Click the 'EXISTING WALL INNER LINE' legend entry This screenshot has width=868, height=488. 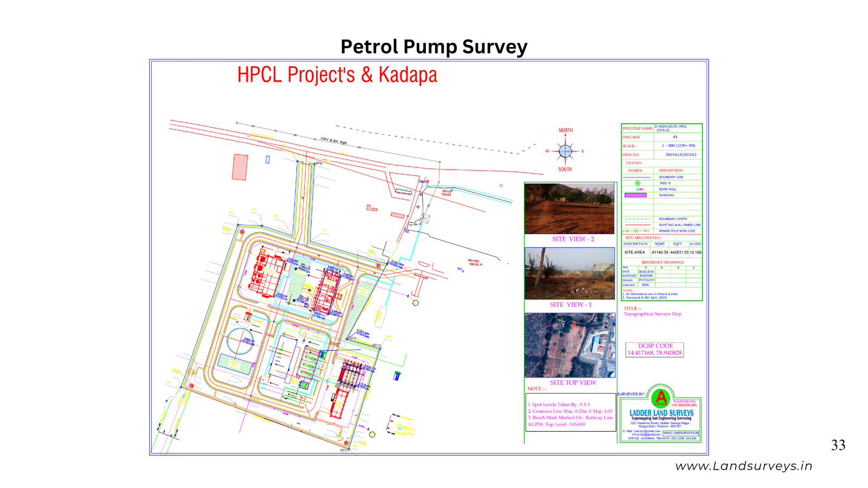[x=680, y=225]
